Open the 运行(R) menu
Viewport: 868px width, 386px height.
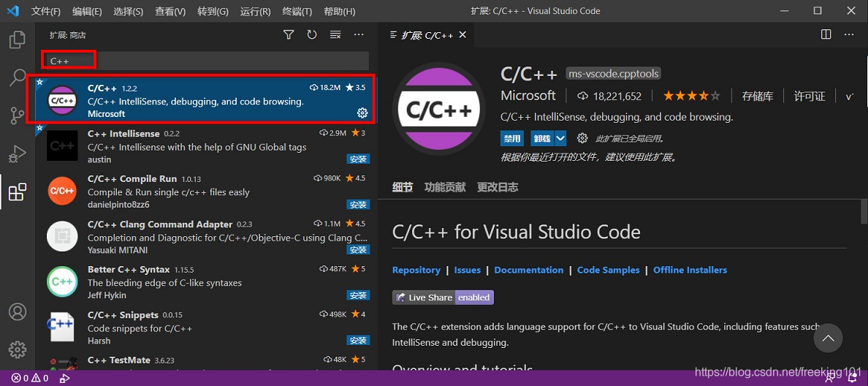click(x=255, y=11)
